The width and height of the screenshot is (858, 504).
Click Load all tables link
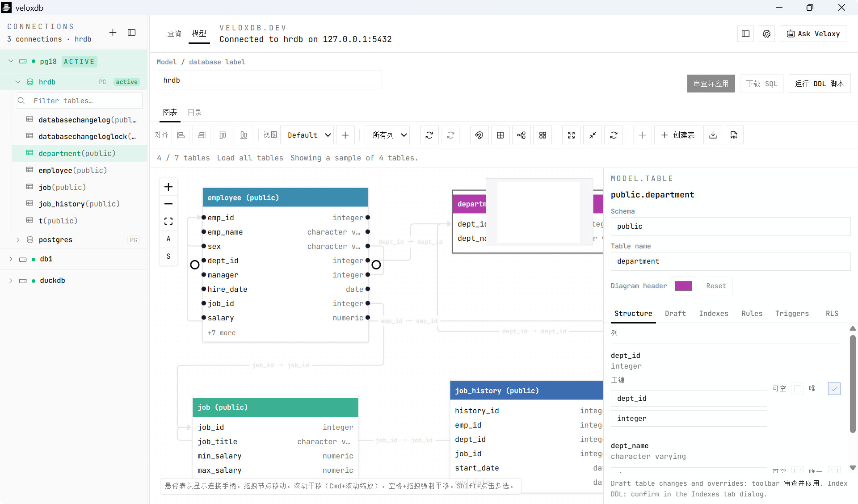coord(250,158)
